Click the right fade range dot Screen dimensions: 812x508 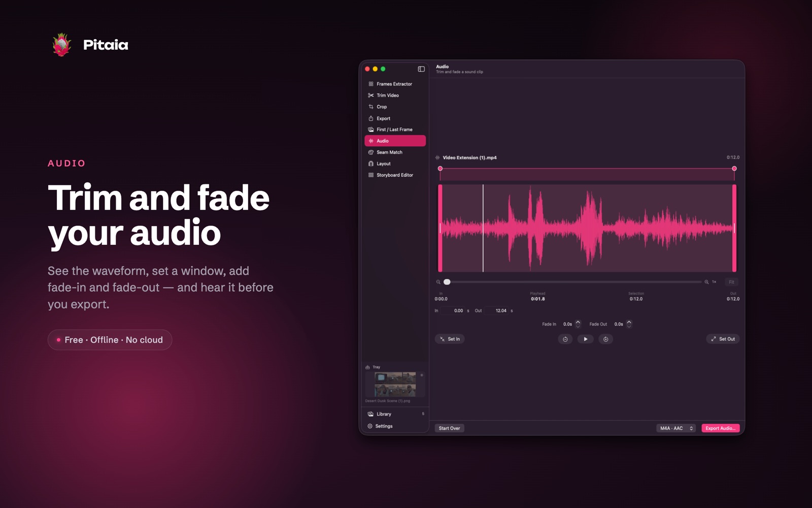click(734, 169)
